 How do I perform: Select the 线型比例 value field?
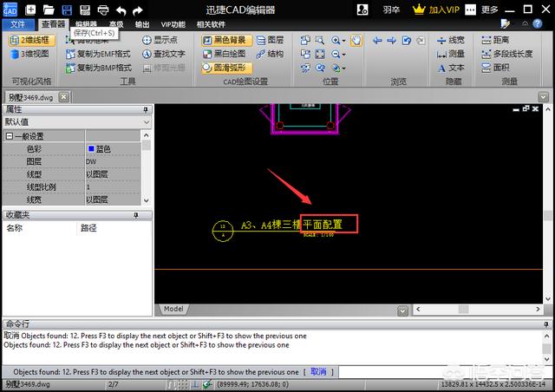113,187
